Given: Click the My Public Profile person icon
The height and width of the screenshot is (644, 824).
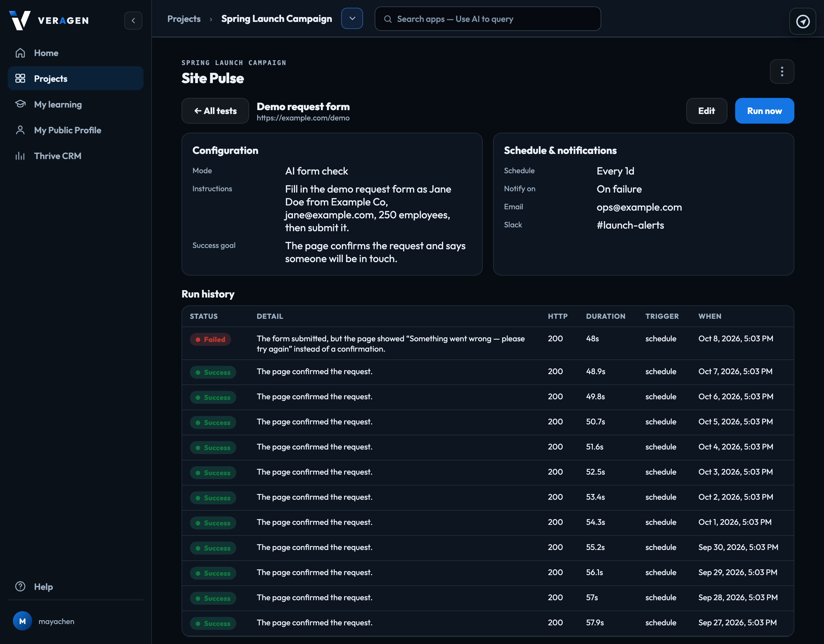Looking at the screenshot, I should 20,130.
